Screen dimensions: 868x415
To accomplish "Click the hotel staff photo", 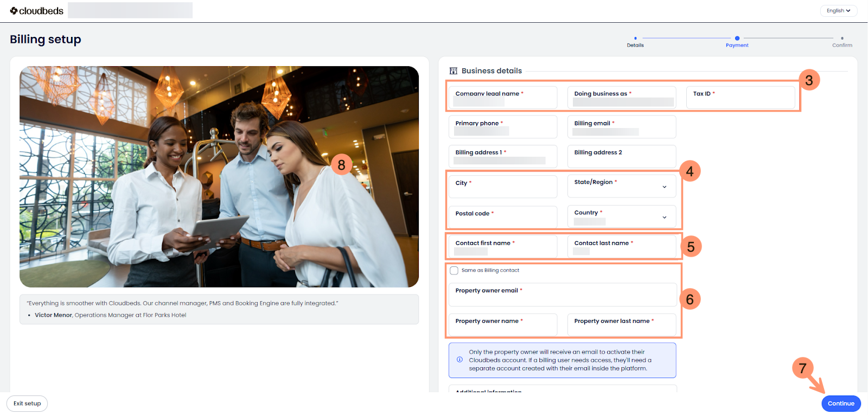I will tap(219, 177).
